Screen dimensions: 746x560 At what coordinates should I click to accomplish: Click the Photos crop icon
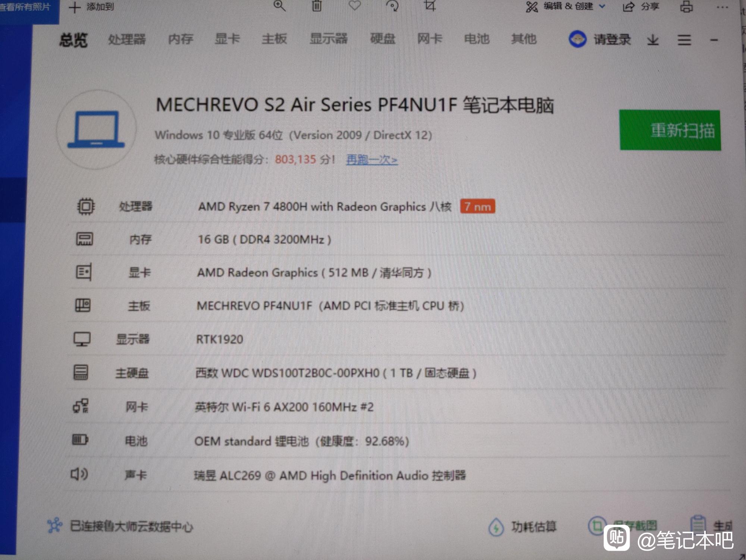pyautogui.click(x=430, y=5)
